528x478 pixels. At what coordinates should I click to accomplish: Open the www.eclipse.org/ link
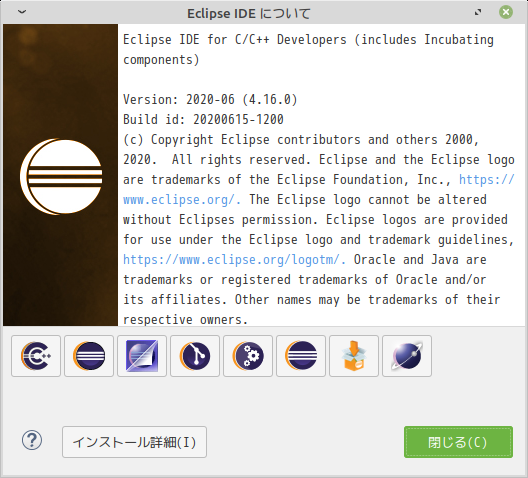tap(182, 200)
